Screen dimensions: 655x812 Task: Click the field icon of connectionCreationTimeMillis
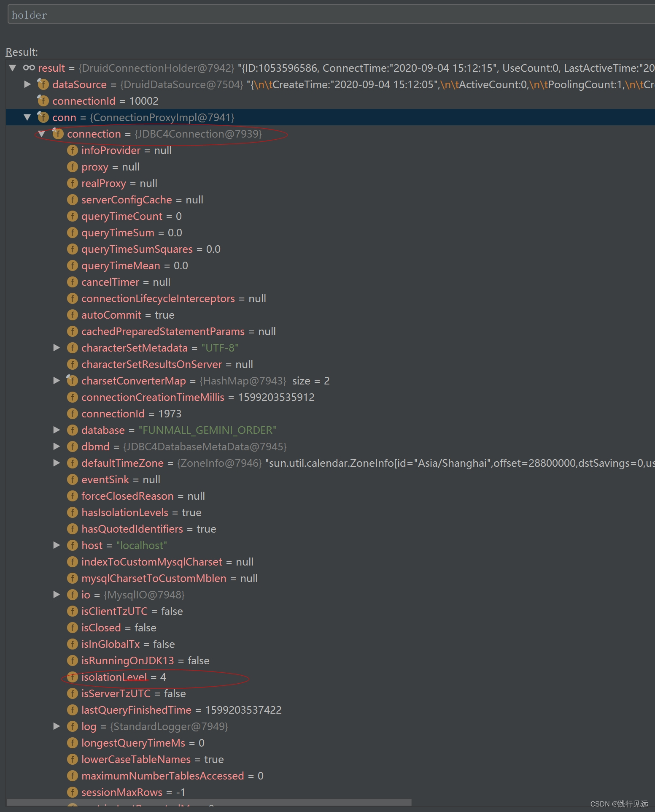pos(73,397)
